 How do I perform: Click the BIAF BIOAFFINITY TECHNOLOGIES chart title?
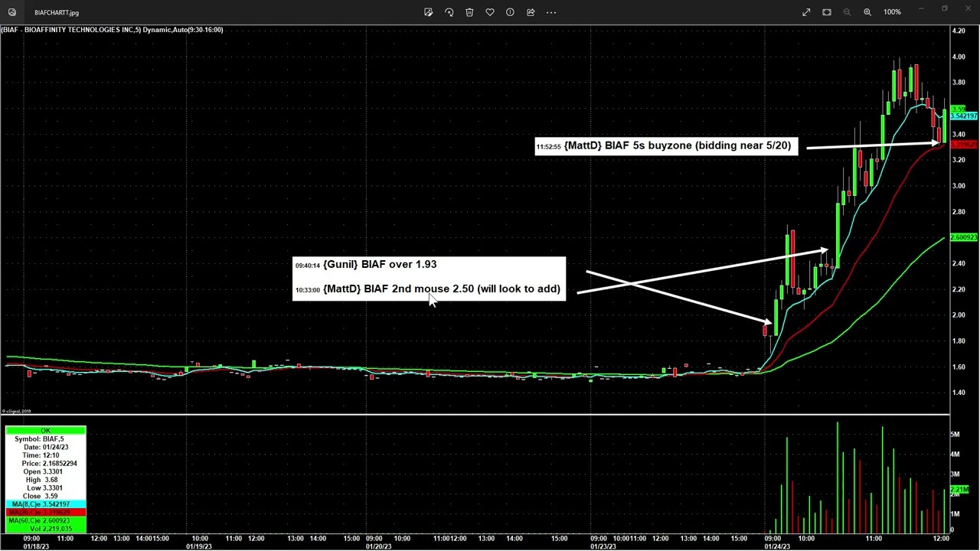point(112,30)
